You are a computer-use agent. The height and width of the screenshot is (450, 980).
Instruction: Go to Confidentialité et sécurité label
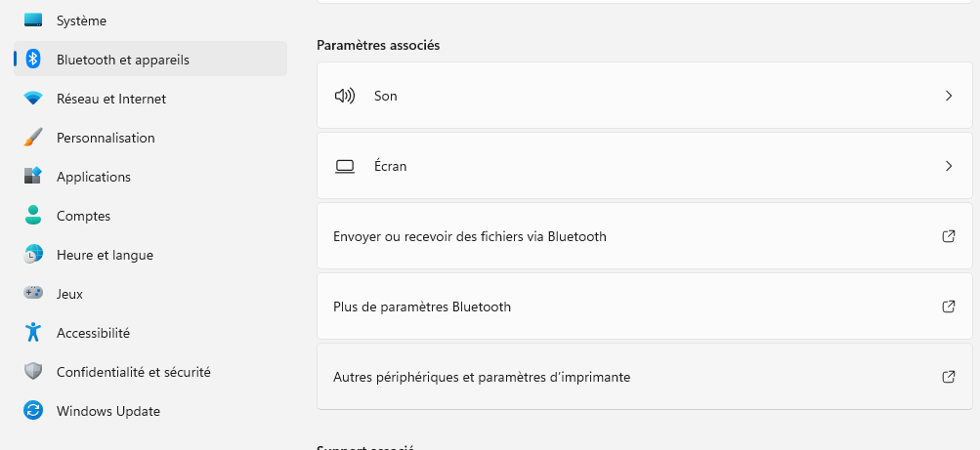[134, 372]
